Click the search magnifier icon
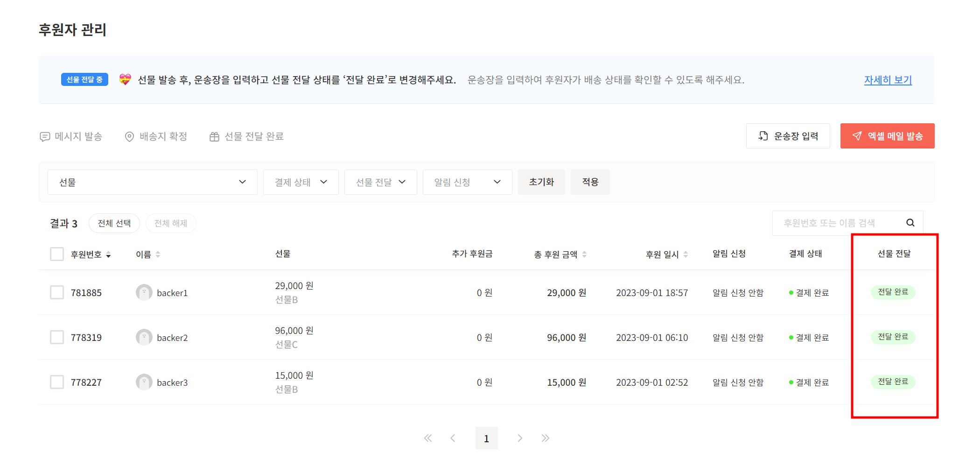980x467 pixels. 910,223
